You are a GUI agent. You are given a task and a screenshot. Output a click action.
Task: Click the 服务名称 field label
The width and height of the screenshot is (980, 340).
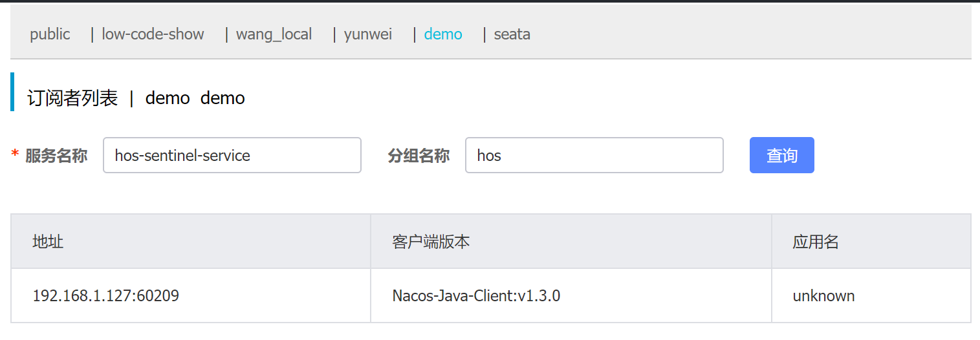point(56,156)
